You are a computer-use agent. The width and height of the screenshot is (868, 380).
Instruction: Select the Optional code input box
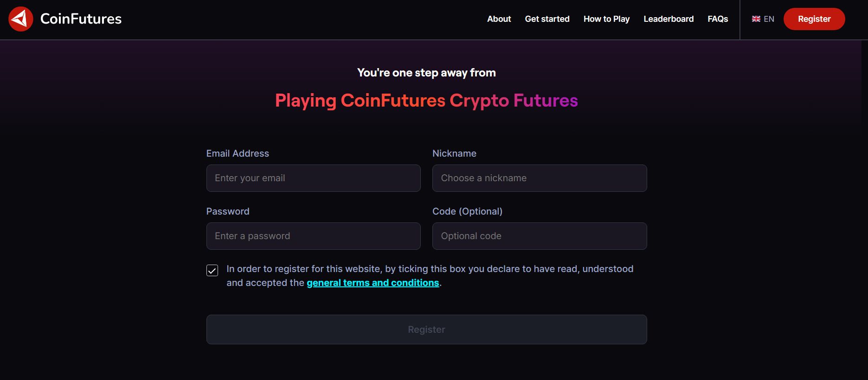(539, 236)
